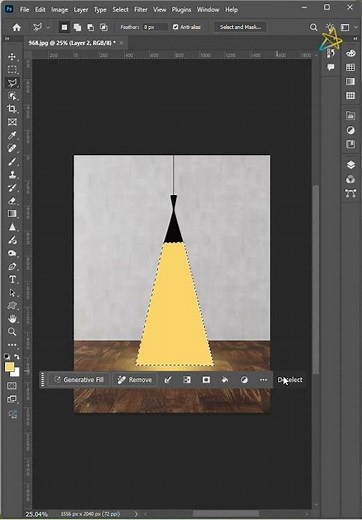Close the 968.jpg document tab
Image resolution: width=362 pixels, height=520 pixels.
(x=121, y=43)
